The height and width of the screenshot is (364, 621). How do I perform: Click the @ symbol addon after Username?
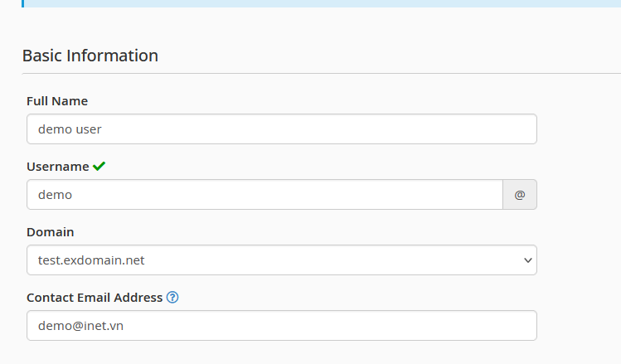(520, 195)
